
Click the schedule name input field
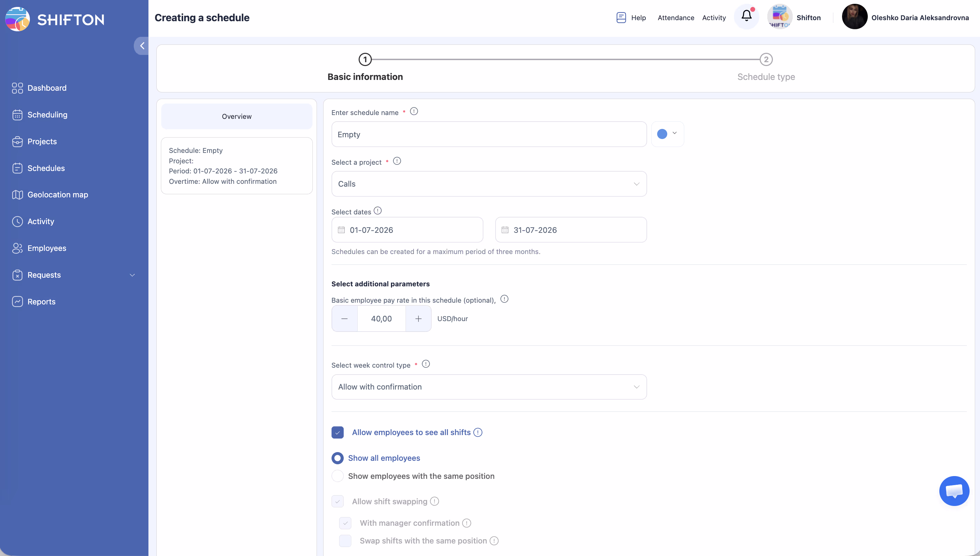[x=489, y=134]
